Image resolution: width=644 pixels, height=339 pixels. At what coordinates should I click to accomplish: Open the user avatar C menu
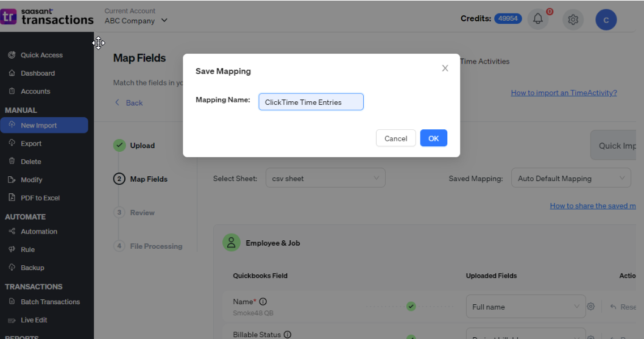pos(606,20)
